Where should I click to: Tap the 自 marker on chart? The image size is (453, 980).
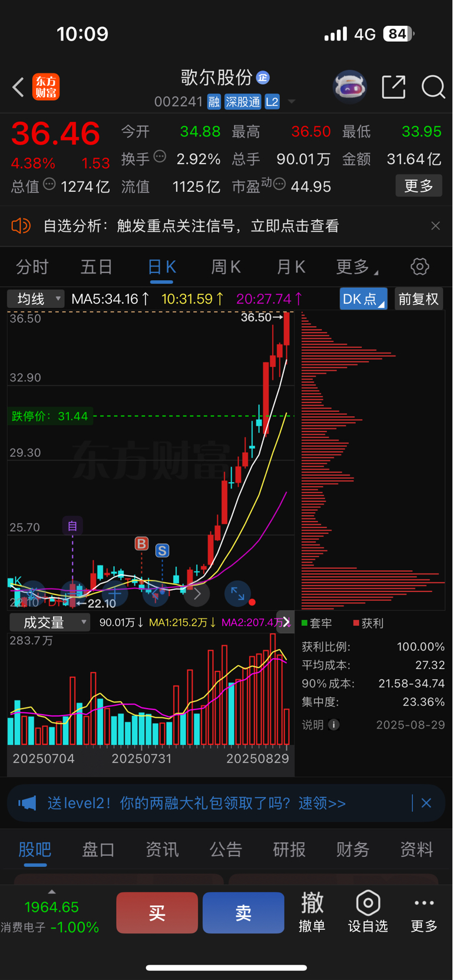(x=72, y=526)
